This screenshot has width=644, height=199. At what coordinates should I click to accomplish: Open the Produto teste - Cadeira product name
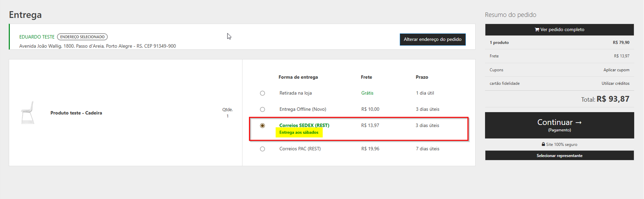[x=76, y=113]
